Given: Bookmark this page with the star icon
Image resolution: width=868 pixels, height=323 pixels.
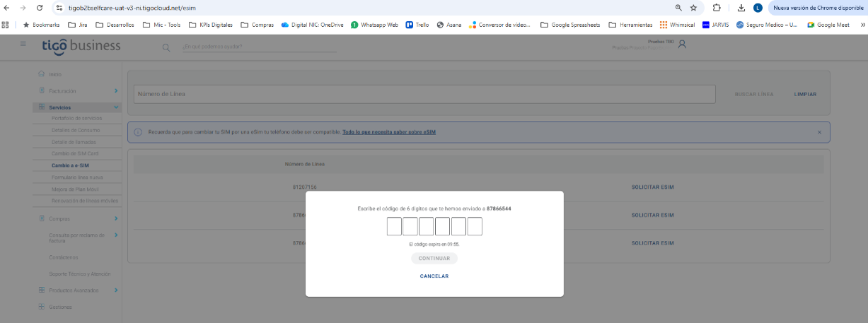Looking at the screenshot, I should pos(693,8).
